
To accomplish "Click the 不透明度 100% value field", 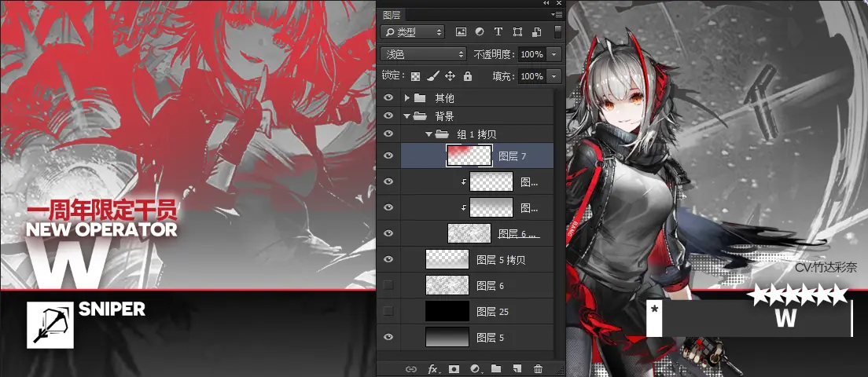I will pyautogui.click(x=532, y=54).
